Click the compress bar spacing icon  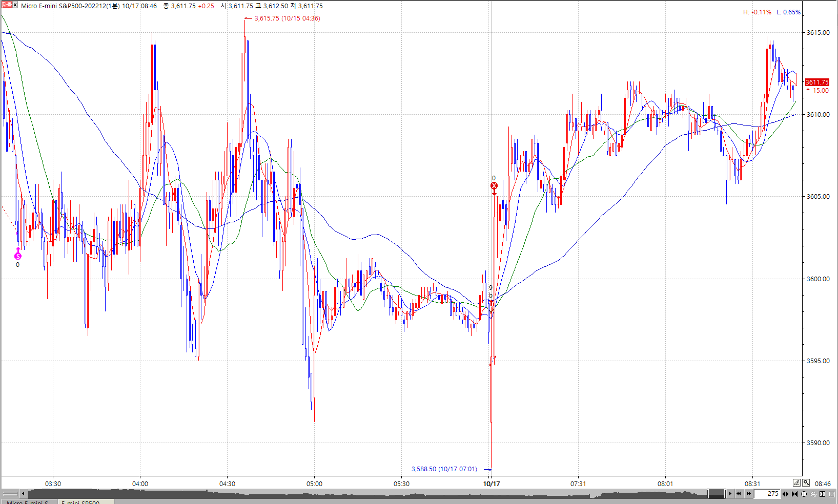(x=794, y=494)
